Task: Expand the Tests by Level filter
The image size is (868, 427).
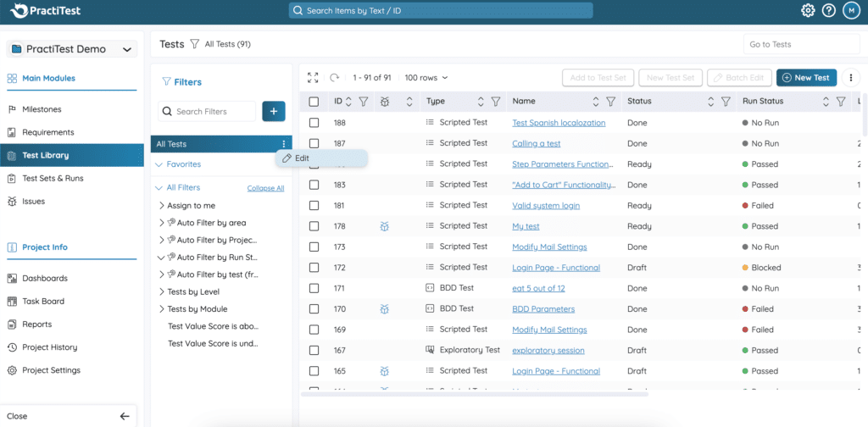Action: 162,291
